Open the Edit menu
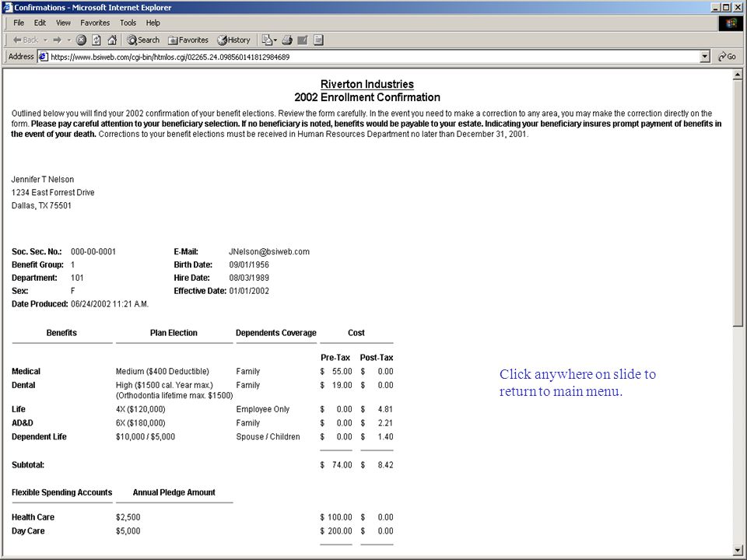 (40, 23)
